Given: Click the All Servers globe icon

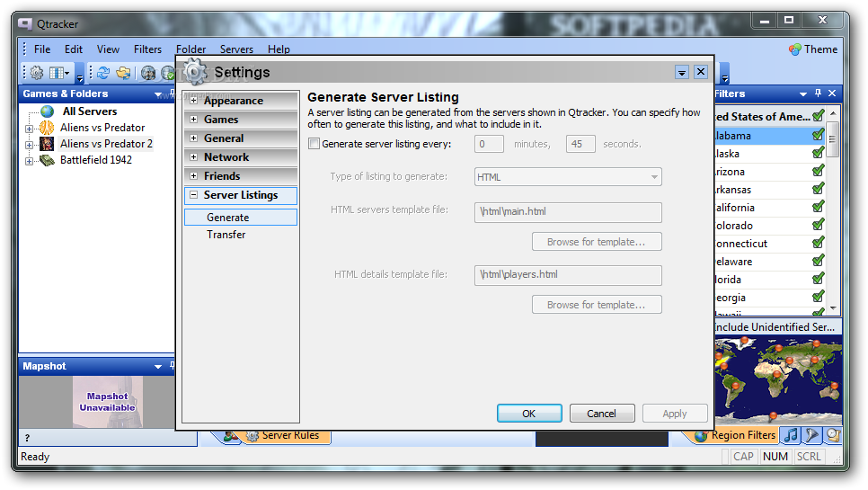Looking at the screenshot, I should pyautogui.click(x=48, y=111).
